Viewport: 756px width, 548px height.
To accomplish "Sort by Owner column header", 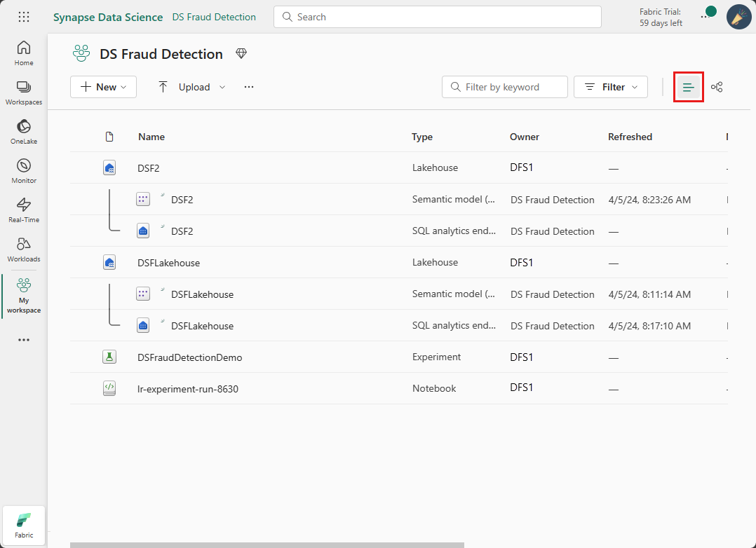I will coord(524,137).
